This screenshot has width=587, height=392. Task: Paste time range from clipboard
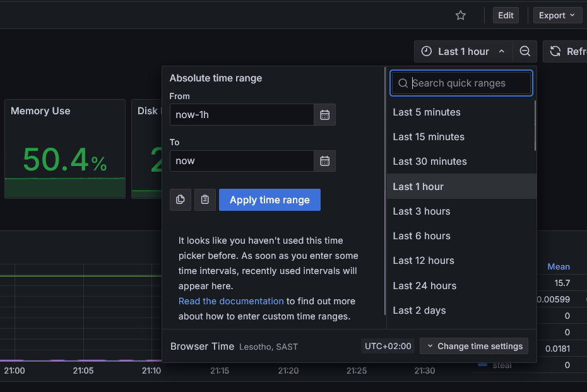pyautogui.click(x=205, y=200)
